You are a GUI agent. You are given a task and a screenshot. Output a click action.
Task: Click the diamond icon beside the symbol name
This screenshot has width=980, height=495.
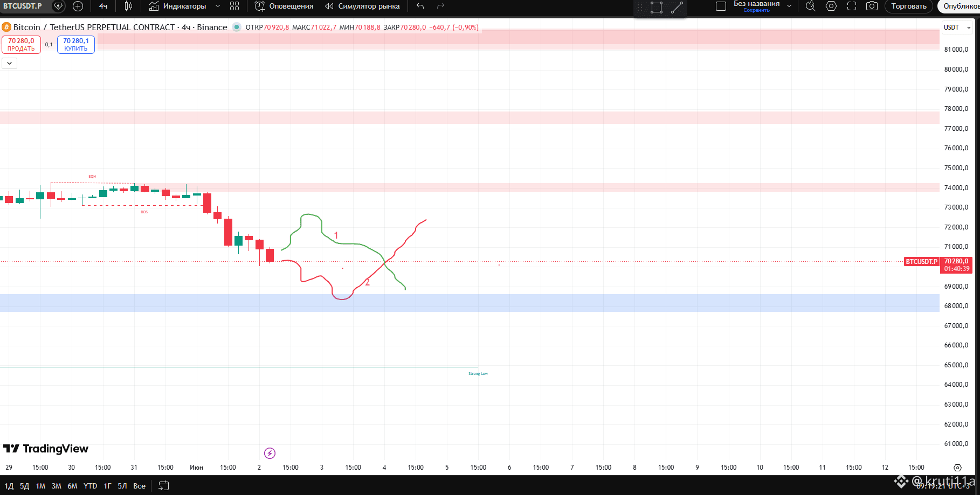click(58, 6)
